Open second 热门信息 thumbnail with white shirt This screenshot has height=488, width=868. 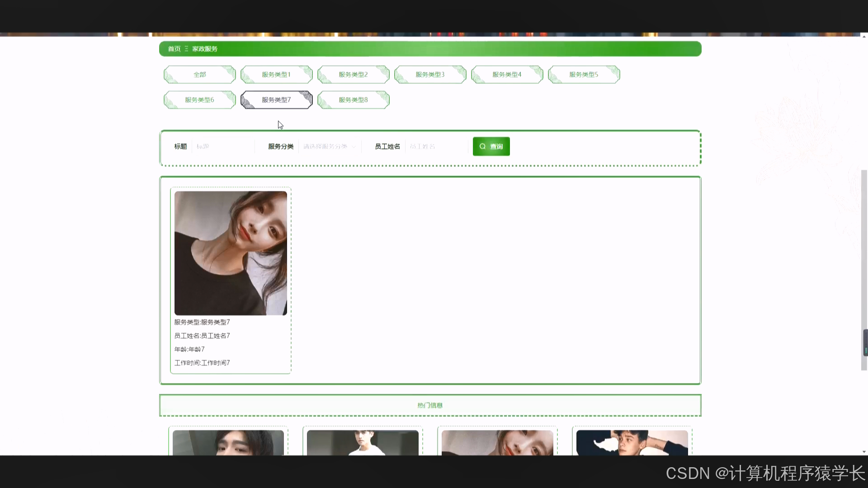[x=363, y=442]
